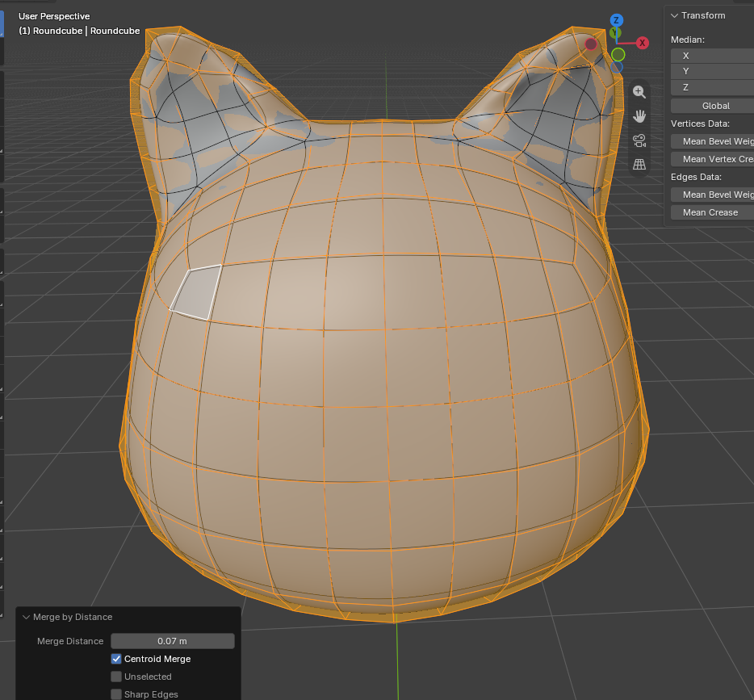This screenshot has height=700, width=754.
Task: Click the Mean Vertex Crease field
Action: 712,159
